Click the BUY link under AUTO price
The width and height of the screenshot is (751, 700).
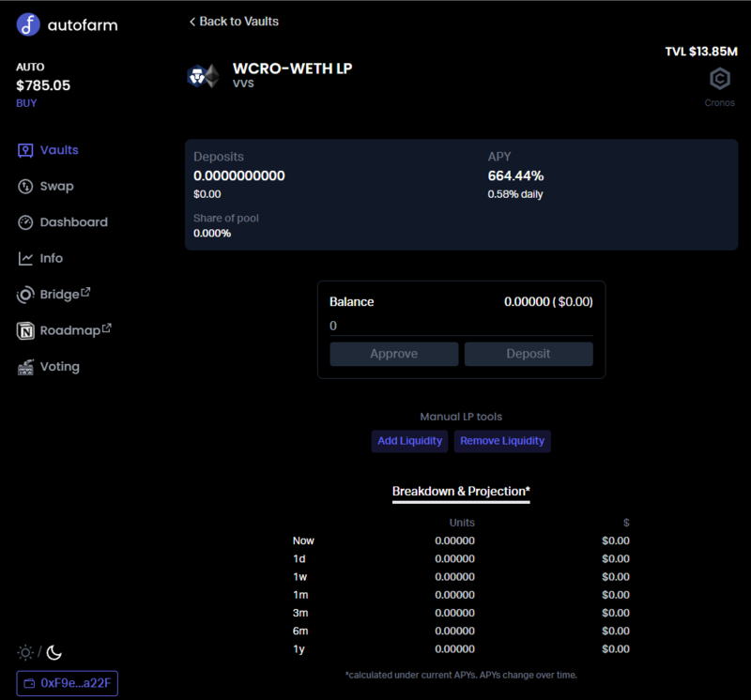pos(26,103)
